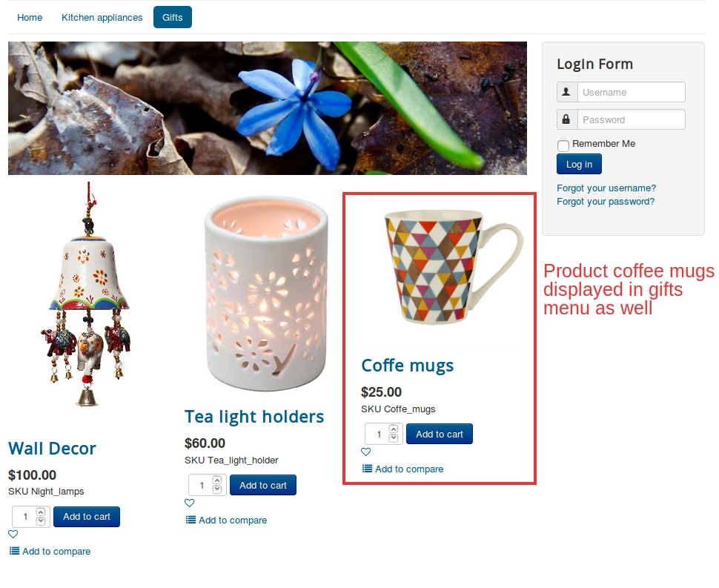Decrease Tea light holders quantity with down arrow
Viewport: 719px width, 588px height.
pos(217,489)
